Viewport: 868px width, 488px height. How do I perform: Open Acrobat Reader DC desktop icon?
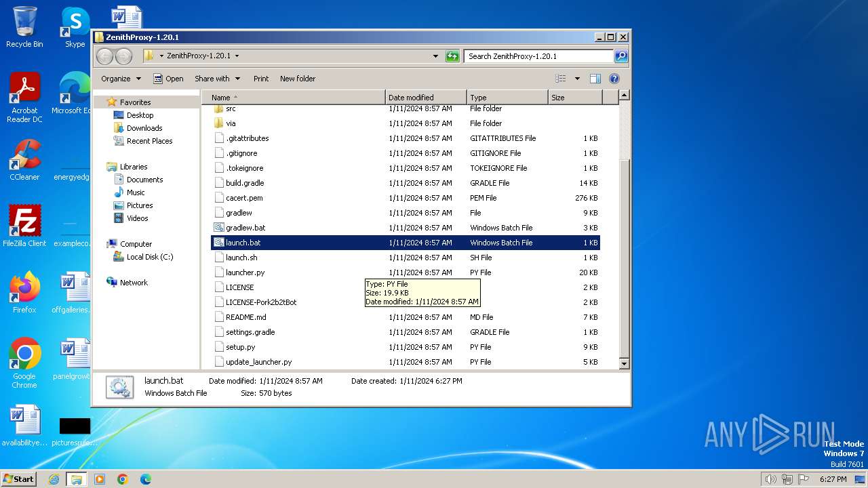pyautogui.click(x=24, y=98)
